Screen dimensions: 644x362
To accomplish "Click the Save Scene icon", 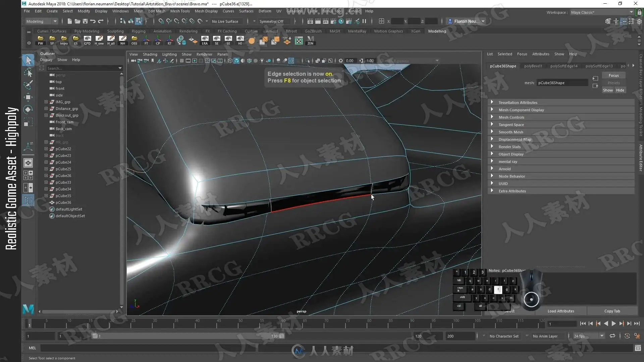I will [85, 21].
